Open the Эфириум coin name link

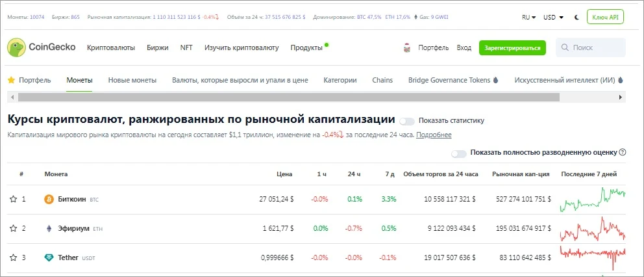point(73,228)
